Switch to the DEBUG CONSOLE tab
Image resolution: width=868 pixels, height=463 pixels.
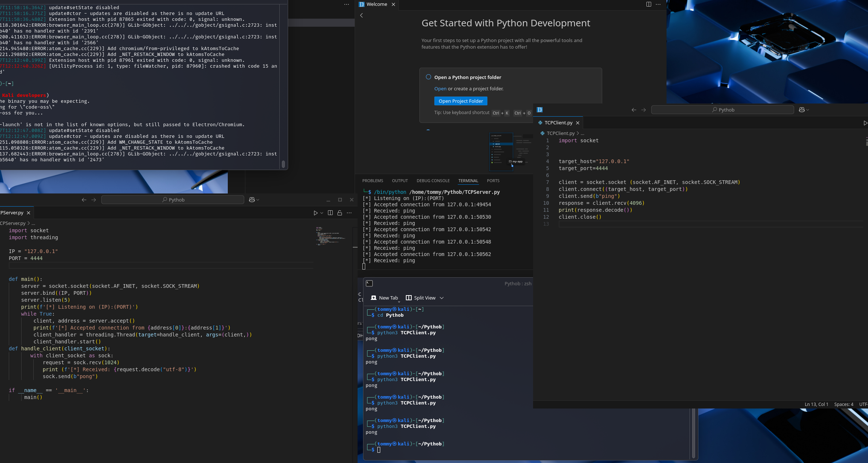(x=433, y=181)
